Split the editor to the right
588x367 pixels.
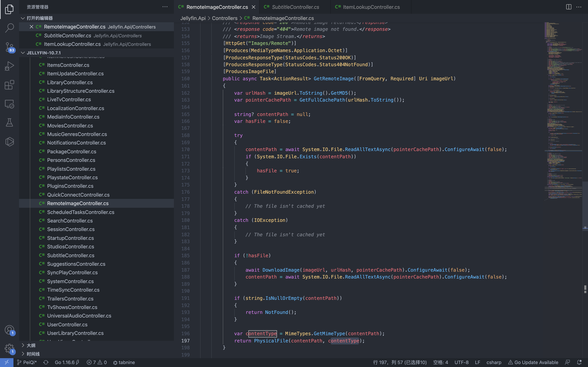569,7
